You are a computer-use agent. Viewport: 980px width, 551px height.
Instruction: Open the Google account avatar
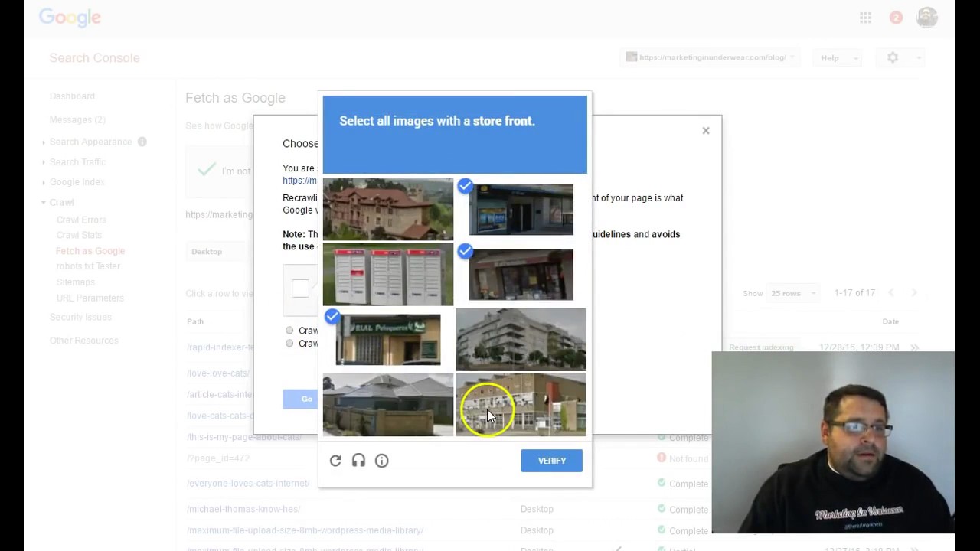pyautogui.click(x=926, y=18)
